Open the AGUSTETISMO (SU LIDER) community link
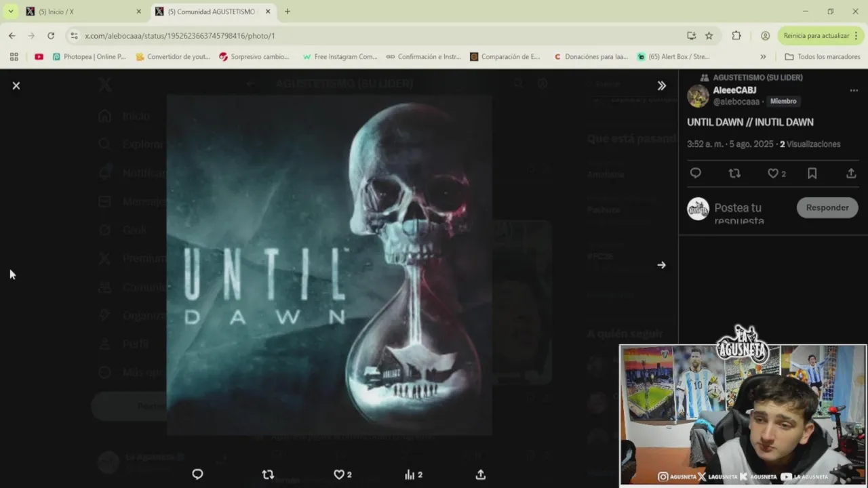This screenshot has height=488, width=868. click(757, 77)
